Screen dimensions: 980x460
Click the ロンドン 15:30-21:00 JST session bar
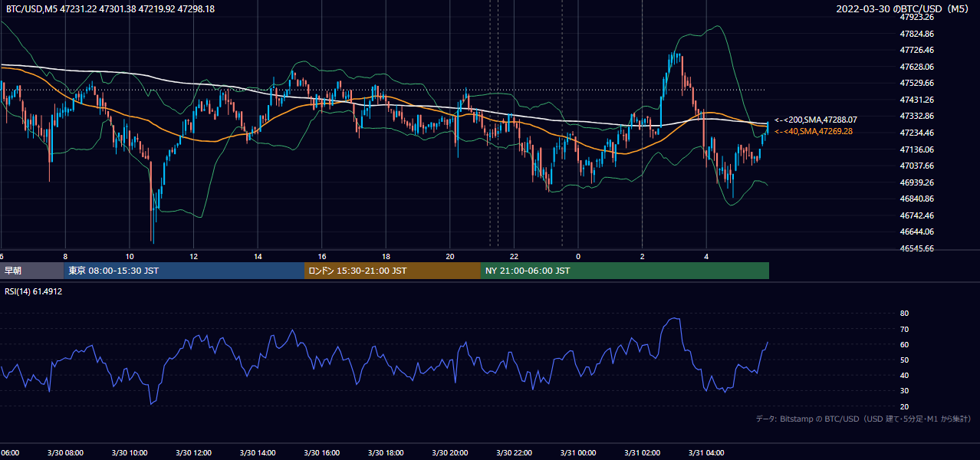[x=393, y=271]
